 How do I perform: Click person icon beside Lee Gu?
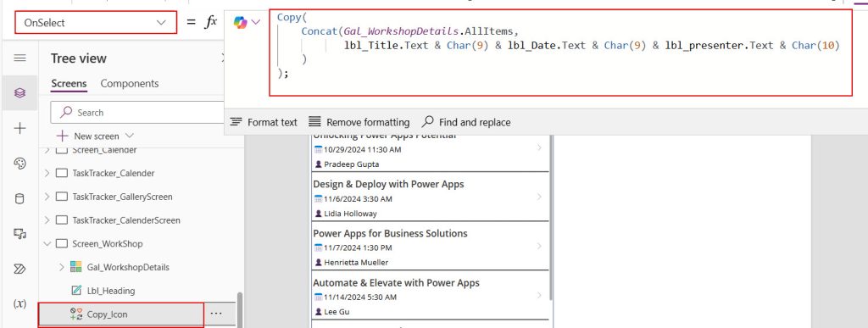318,312
